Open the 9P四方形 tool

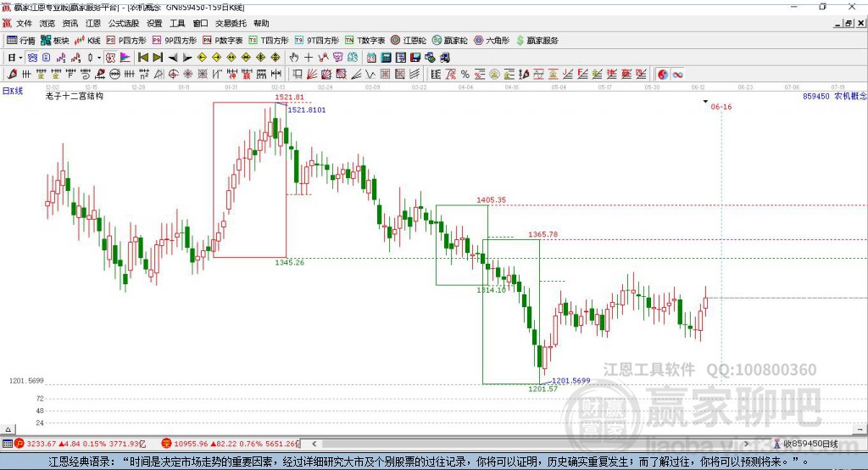pos(175,41)
